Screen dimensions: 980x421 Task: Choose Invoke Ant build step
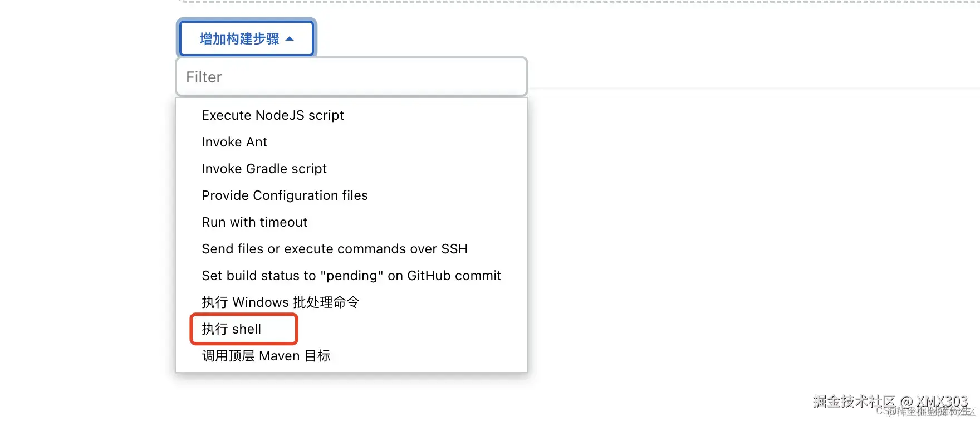click(234, 142)
